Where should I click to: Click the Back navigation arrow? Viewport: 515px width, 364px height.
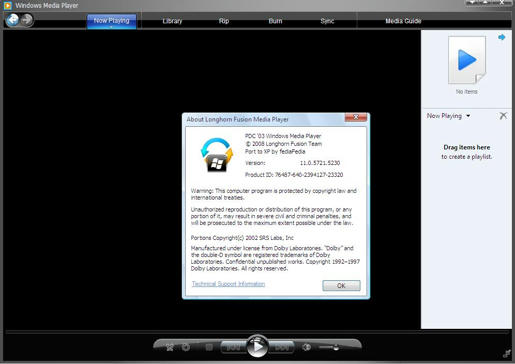tap(13, 20)
